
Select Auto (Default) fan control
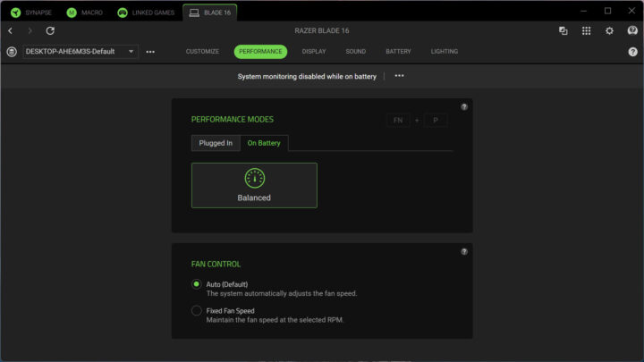coord(197,284)
